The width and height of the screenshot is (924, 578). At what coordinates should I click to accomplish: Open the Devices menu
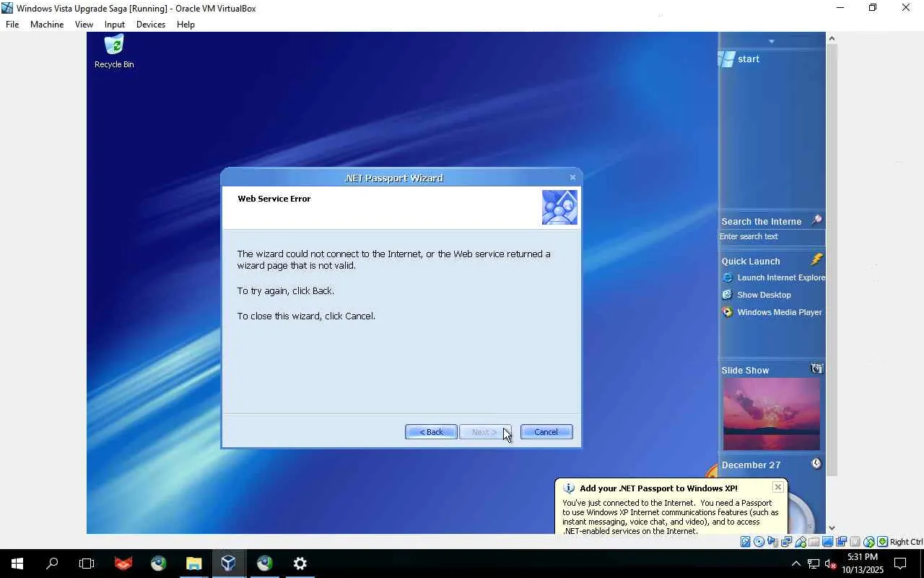point(151,24)
